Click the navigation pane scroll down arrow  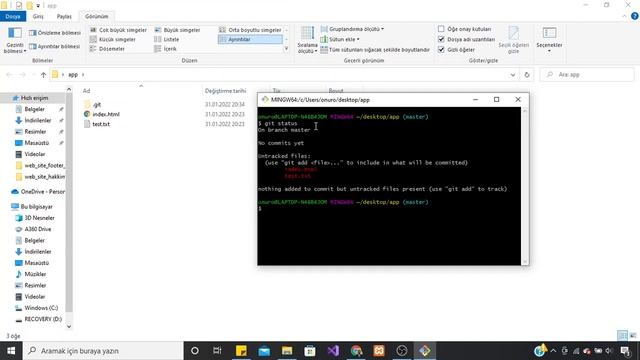[69, 326]
